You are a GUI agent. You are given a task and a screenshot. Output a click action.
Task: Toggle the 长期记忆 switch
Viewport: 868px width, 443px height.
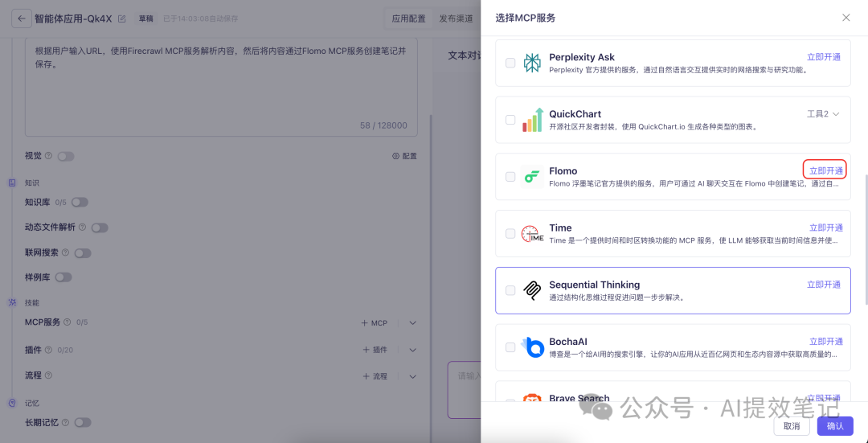pyautogui.click(x=83, y=423)
